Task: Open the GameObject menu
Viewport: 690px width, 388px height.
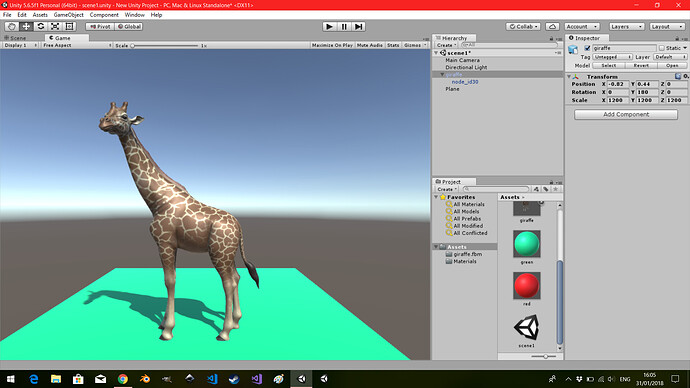Action: [68, 15]
